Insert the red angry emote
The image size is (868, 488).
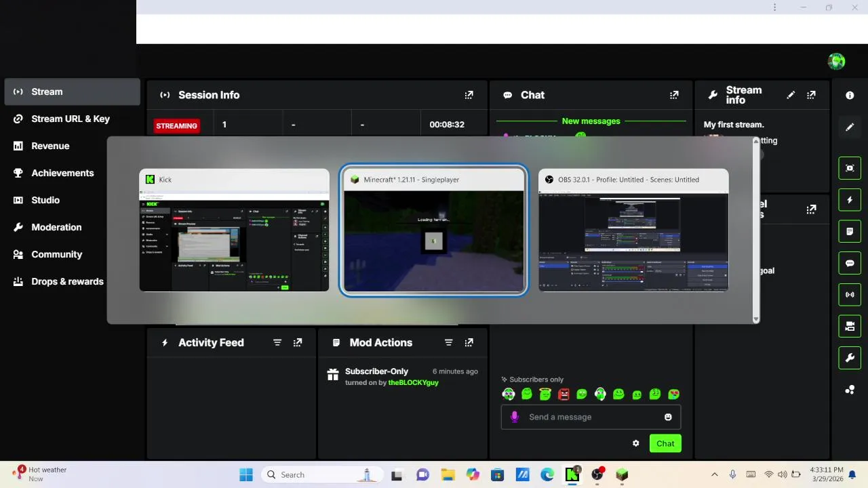[564, 394]
